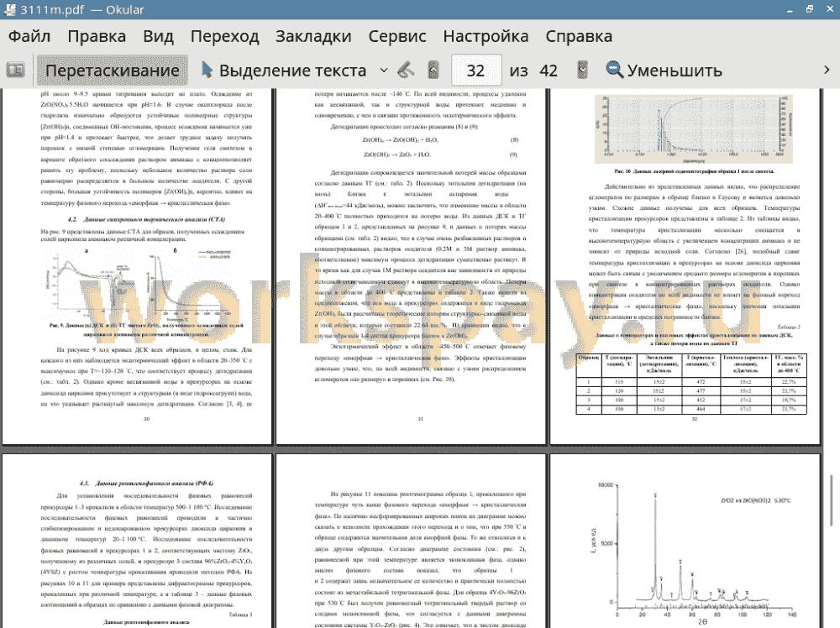Minimize the Okular window

pos(790,9)
